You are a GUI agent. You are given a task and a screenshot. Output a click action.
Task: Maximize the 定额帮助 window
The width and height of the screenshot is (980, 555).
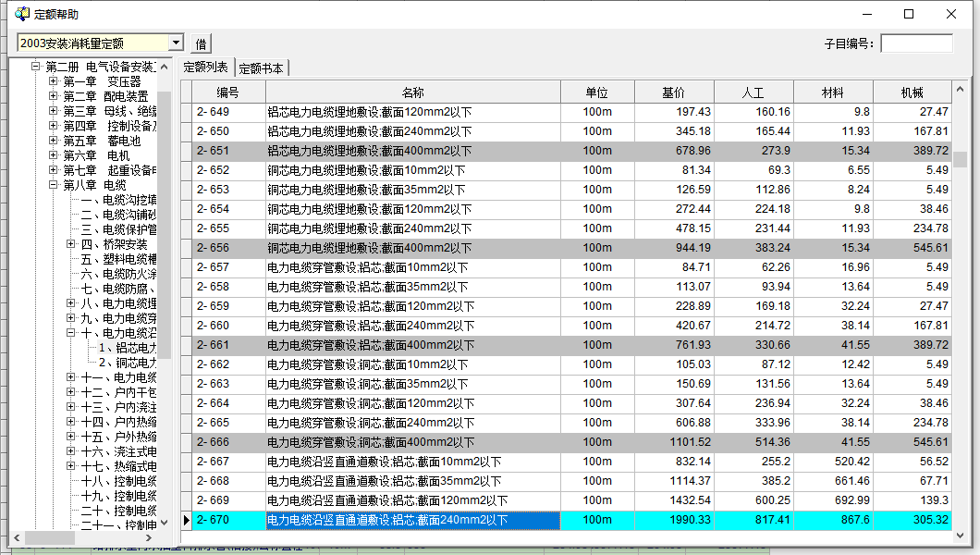(909, 14)
